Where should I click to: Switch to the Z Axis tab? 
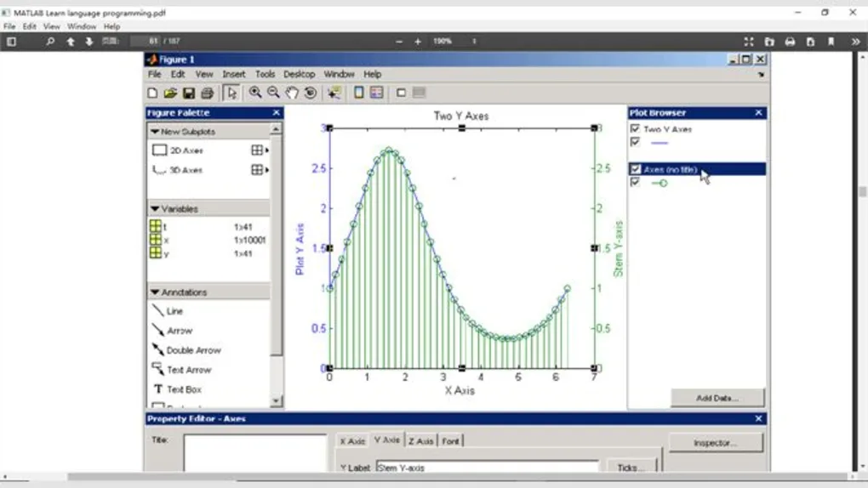click(420, 441)
